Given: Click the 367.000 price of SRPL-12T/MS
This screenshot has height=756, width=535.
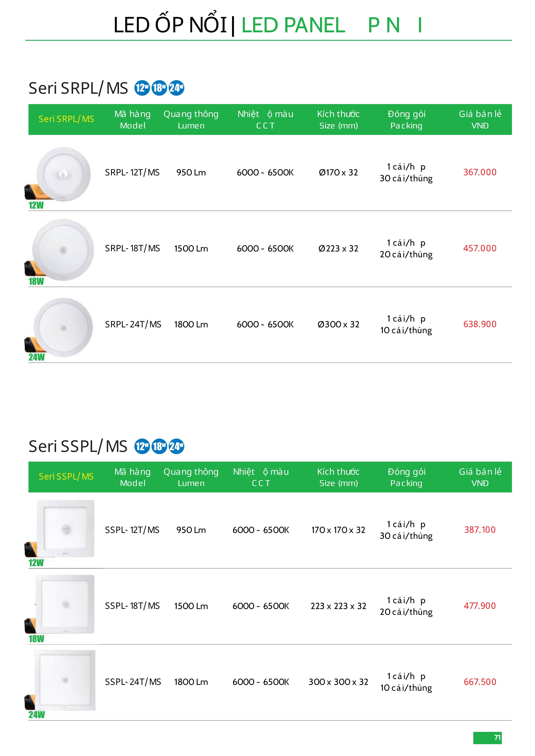Looking at the screenshot, I should coord(480,172).
